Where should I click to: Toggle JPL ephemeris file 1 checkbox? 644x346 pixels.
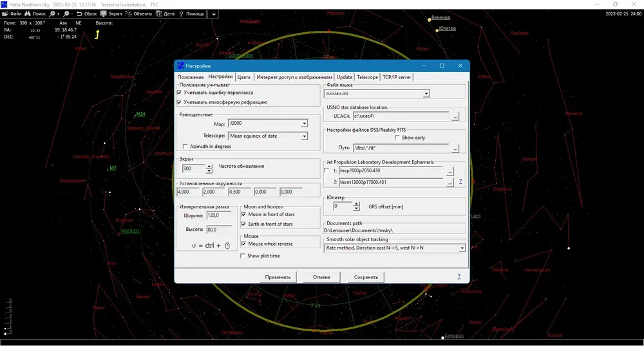click(327, 170)
